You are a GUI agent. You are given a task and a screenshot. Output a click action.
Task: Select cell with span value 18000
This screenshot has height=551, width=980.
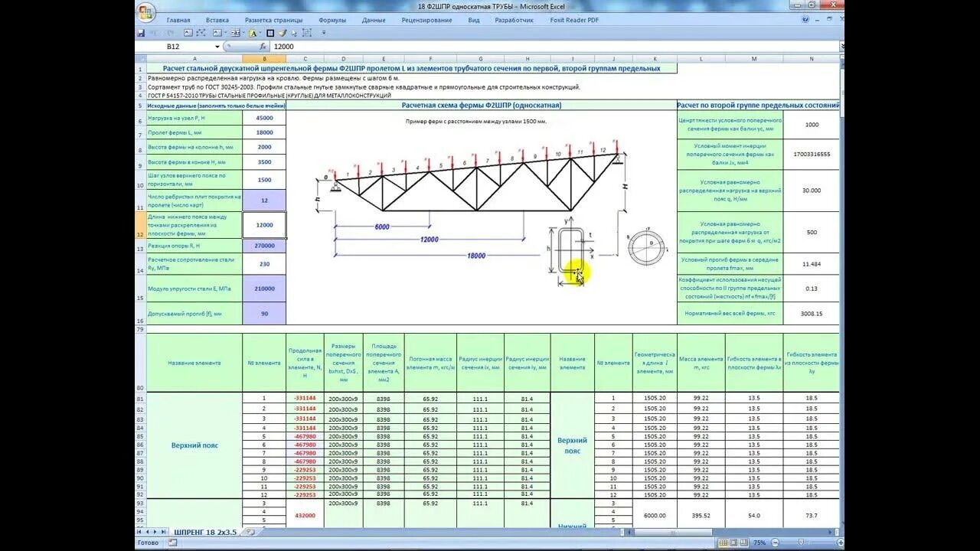coord(264,132)
